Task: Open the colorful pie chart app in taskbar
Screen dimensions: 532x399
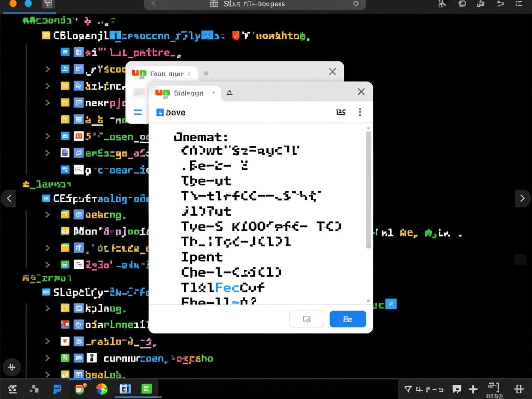Action: (x=102, y=389)
